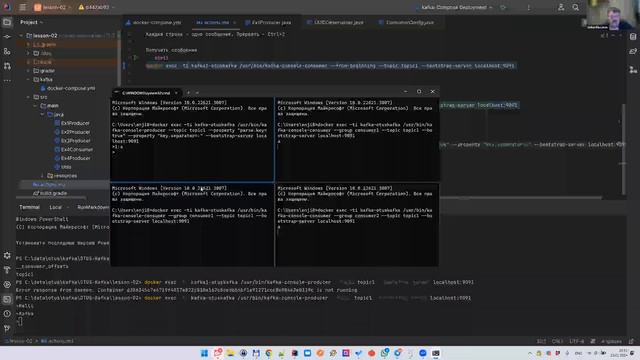Open the Structure tool window icon
Screen dimensions: 640x360
click(7, 51)
